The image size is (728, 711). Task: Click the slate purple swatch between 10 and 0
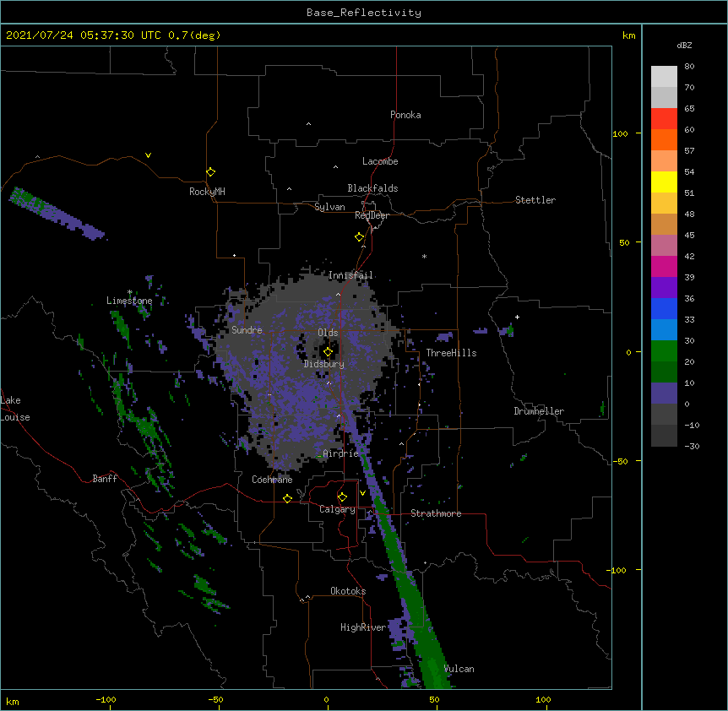pos(664,393)
